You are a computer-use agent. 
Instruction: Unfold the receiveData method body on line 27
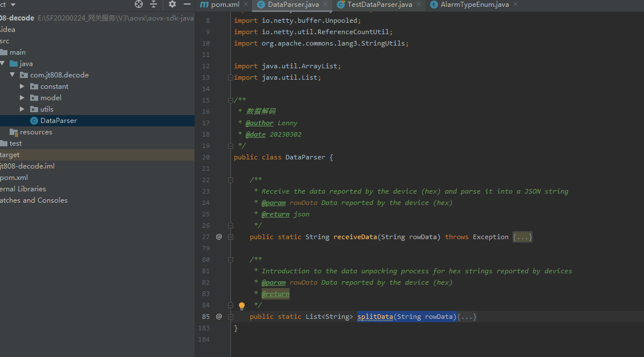231,237
